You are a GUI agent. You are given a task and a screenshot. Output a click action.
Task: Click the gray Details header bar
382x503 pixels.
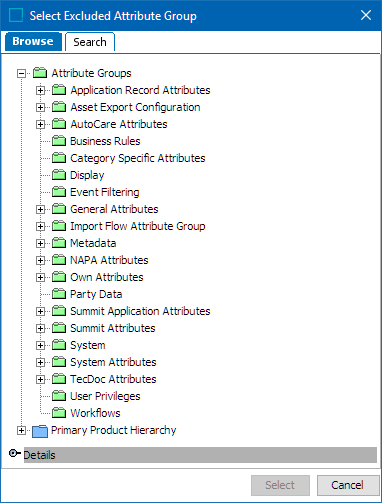coord(200,455)
